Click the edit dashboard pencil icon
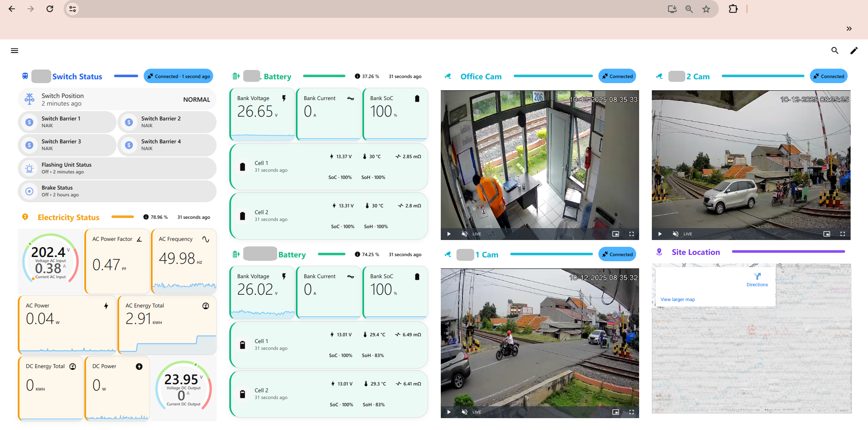The width and height of the screenshot is (868, 430). [x=854, y=51]
